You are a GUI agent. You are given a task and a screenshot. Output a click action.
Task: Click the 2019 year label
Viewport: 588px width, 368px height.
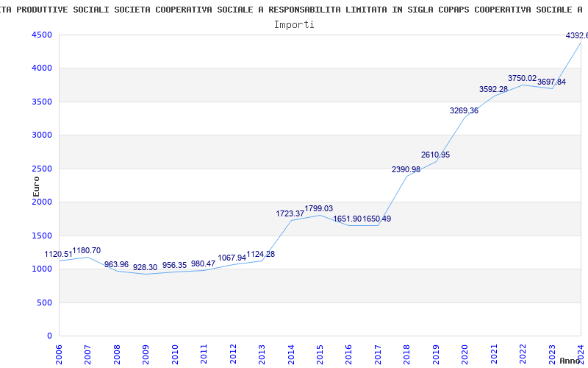pos(437,355)
